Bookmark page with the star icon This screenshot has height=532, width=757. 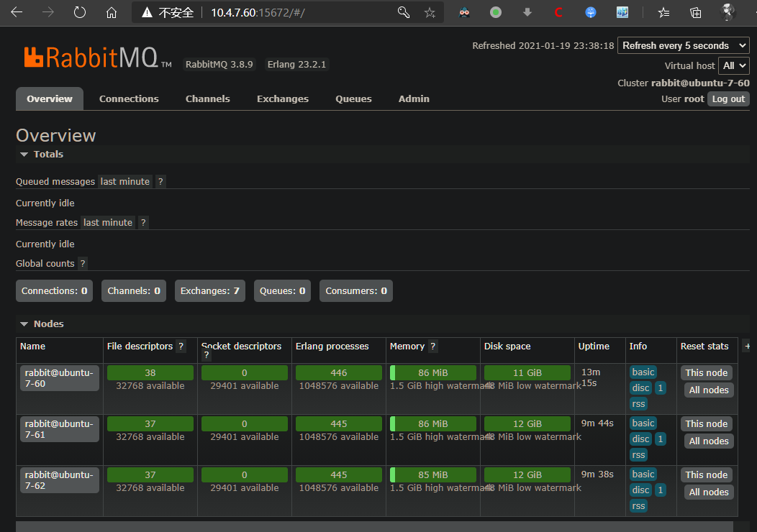pyautogui.click(x=430, y=12)
